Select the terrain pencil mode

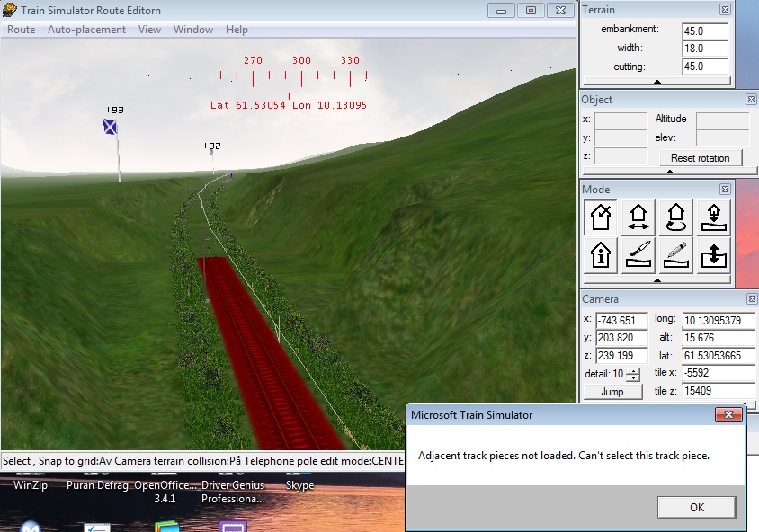coord(675,255)
